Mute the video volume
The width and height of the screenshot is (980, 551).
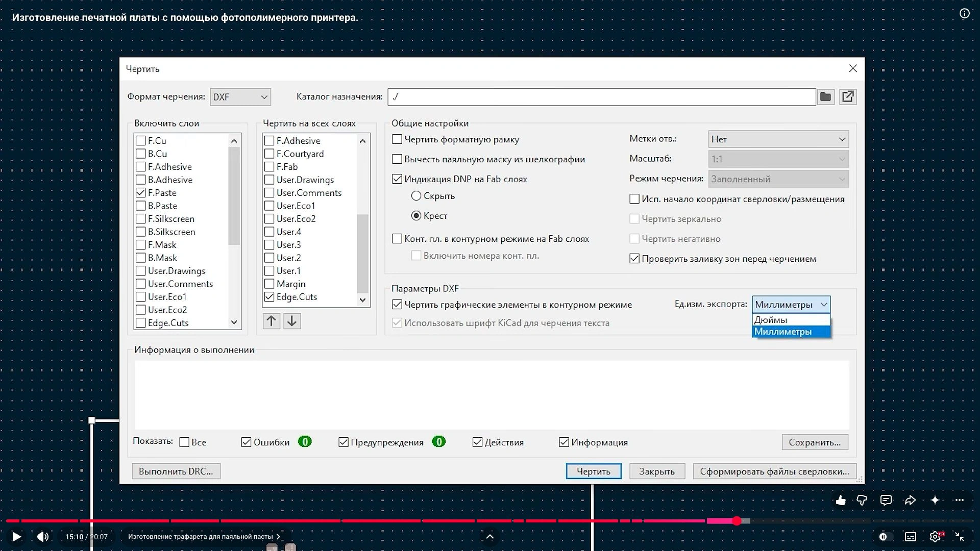[x=43, y=536]
